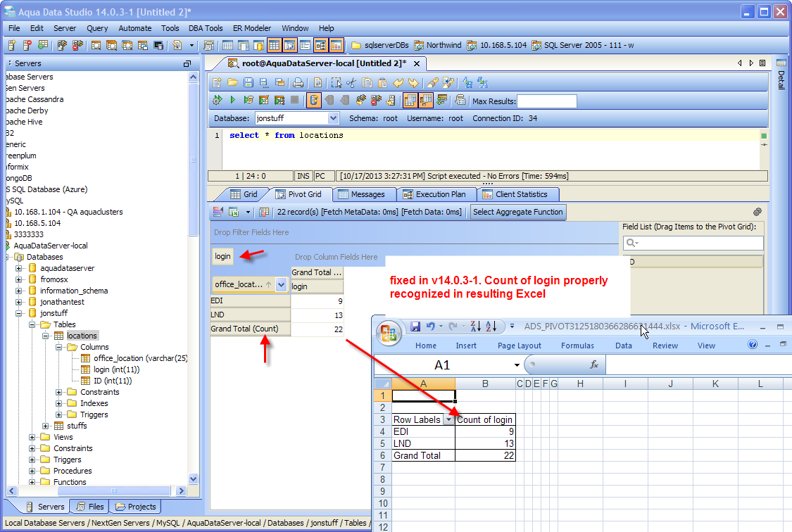Image resolution: width=792 pixels, height=532 pixels.
Task: Toggle the highlighted Auto Commit button
Action: point(314,100)
